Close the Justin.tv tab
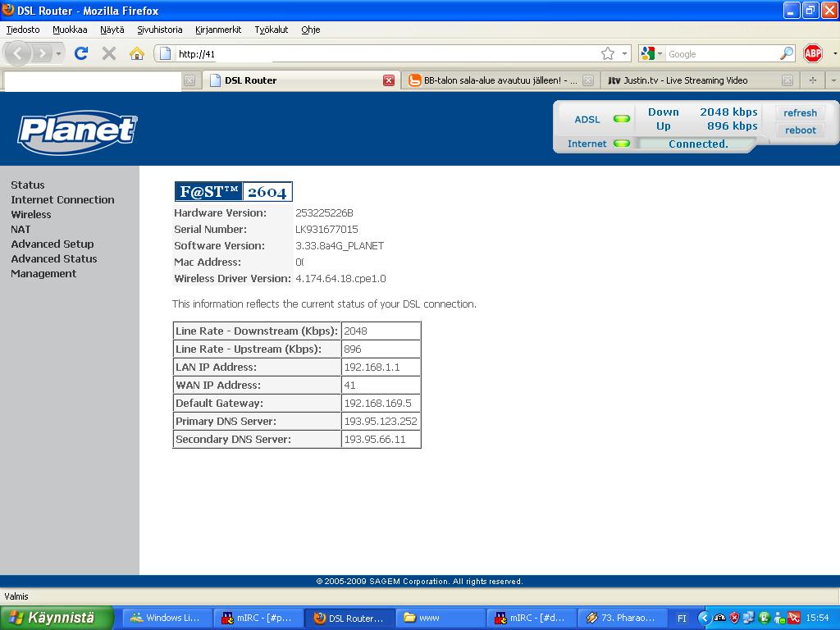Viewport: 840px width, 630px height. [787, 80]
